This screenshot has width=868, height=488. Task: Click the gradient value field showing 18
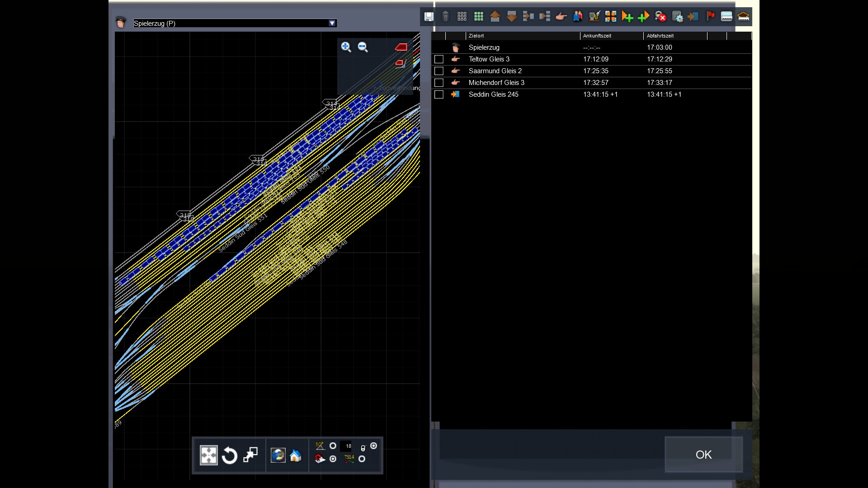pyautogui.click(x=346, y=446)
